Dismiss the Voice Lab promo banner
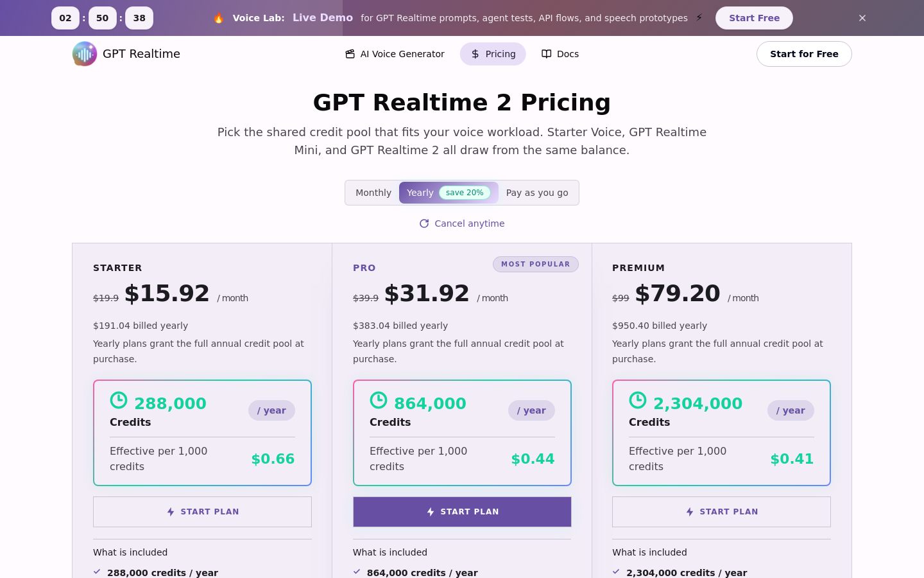 862,18
